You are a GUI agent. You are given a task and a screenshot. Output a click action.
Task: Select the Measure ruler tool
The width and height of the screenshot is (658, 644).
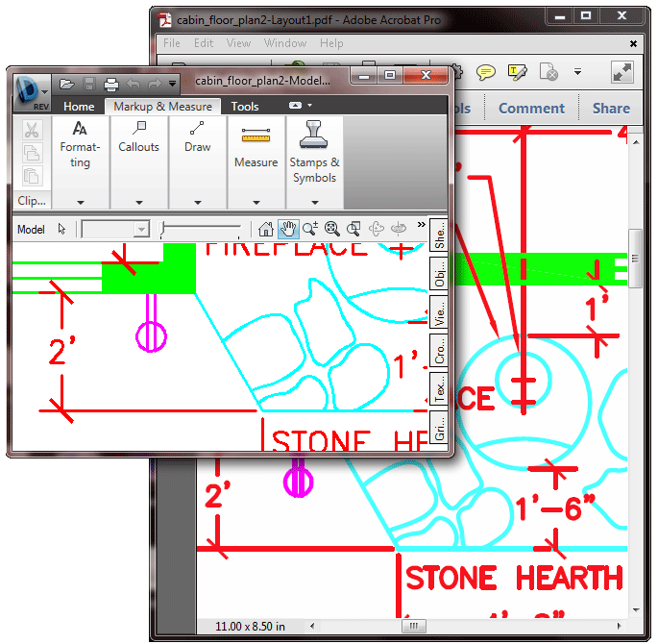point(256,136)
